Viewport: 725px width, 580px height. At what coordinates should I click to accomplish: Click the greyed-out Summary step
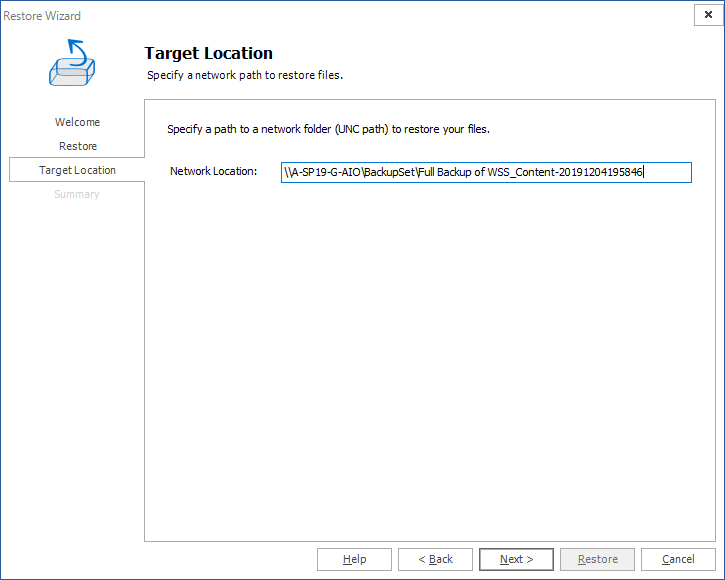(x=77, y=194)
